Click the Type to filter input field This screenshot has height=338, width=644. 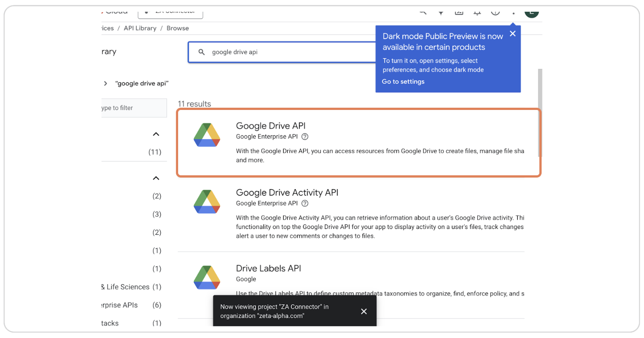(131, 108)
